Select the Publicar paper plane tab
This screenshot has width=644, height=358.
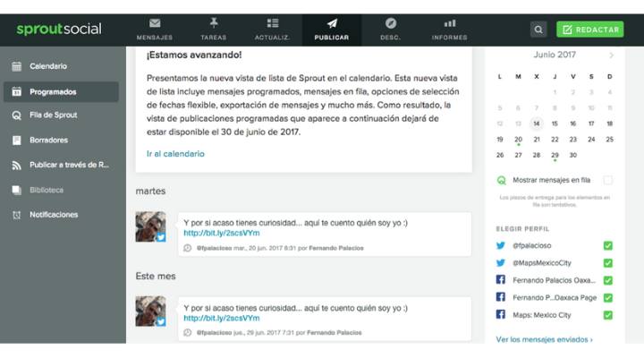tap(332, 30)
